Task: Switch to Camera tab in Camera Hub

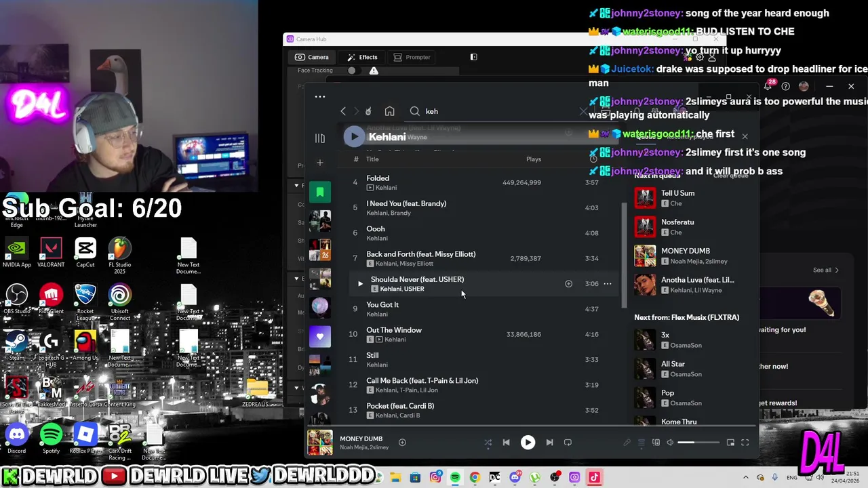Action: pos(312,57)
